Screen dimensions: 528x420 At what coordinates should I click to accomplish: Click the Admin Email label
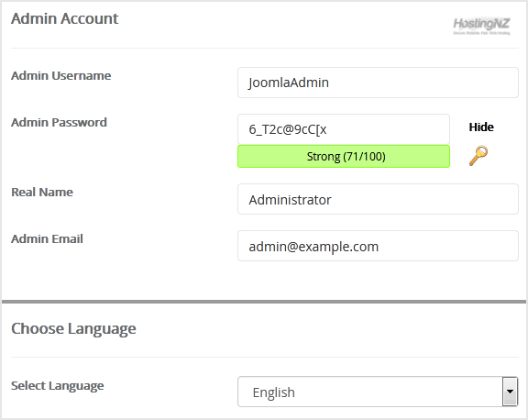tap(47, 238)
